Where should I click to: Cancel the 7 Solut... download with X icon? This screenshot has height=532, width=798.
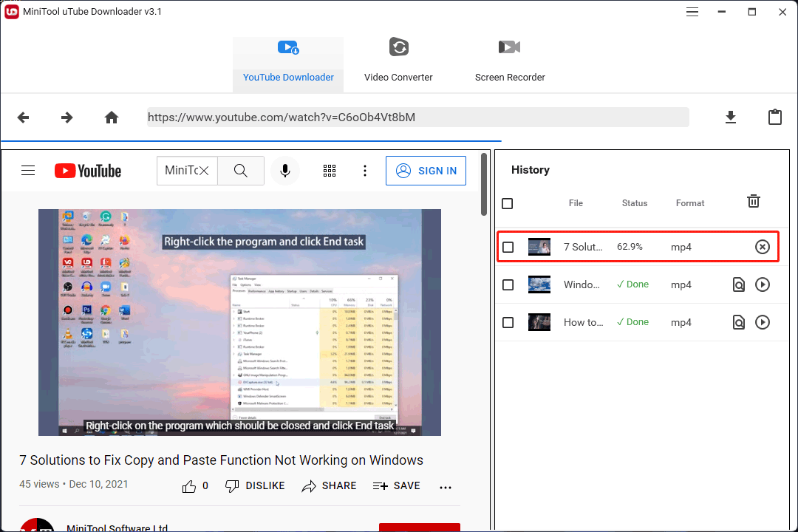762,247
